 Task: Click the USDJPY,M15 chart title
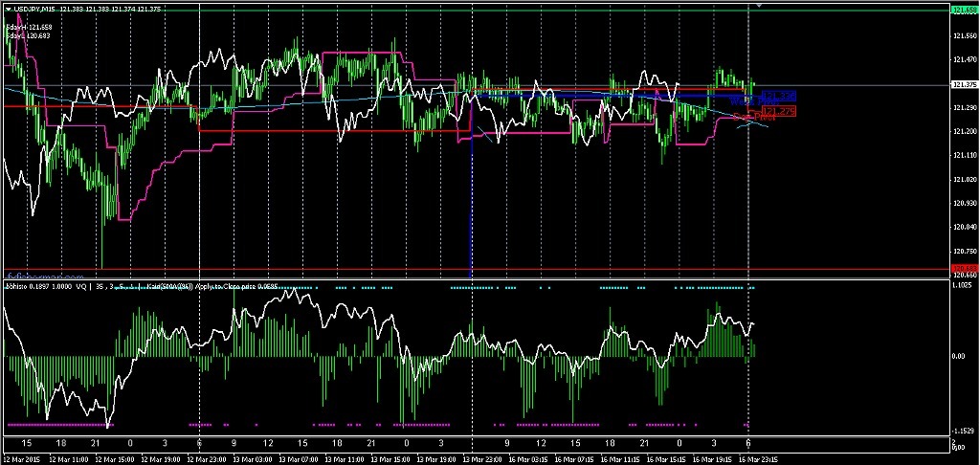(32, 9)
